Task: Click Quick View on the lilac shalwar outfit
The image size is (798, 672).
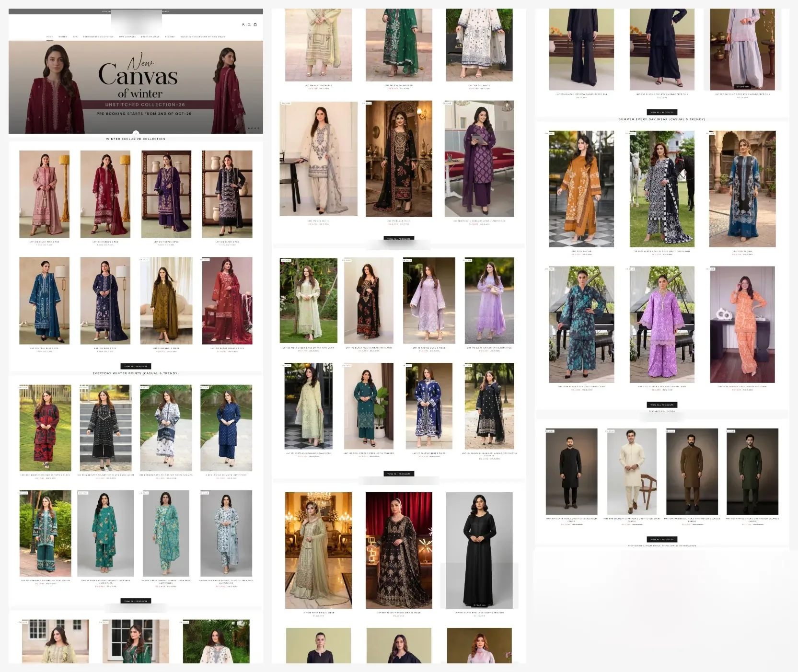Action: [742, 87]
